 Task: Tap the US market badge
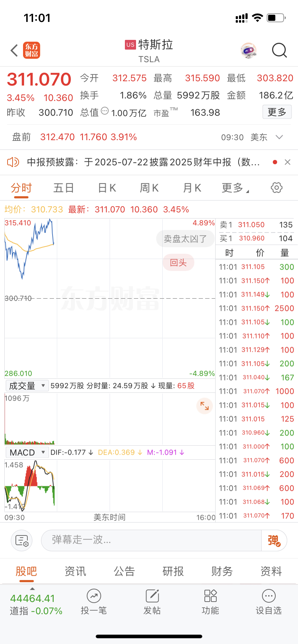(130, 45)
